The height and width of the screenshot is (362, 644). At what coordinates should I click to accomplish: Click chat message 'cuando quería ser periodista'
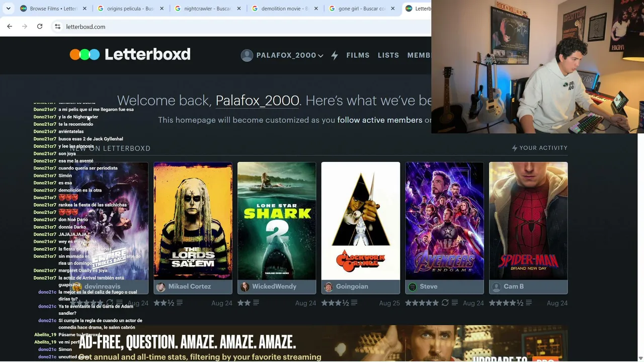point(88,168)
